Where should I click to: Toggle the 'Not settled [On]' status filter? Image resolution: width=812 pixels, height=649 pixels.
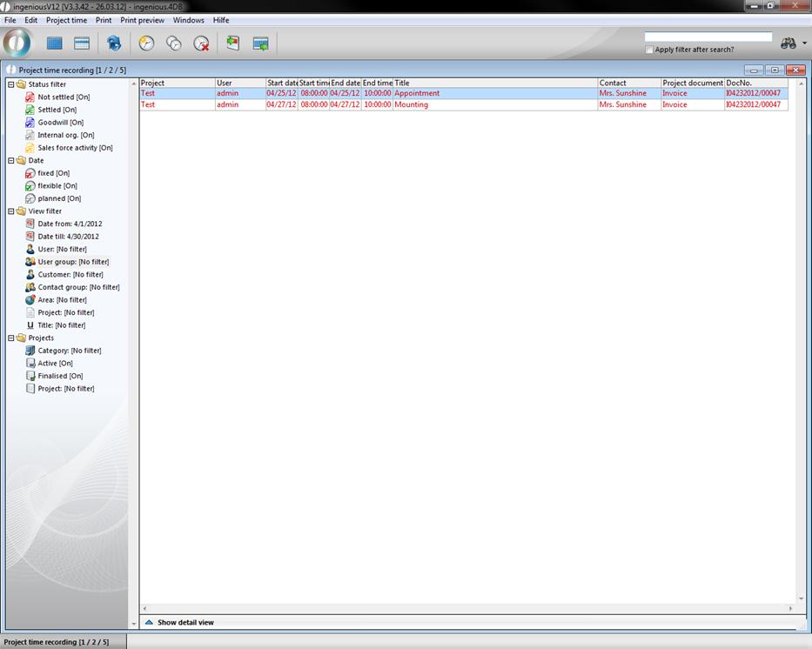pos(63,97)
